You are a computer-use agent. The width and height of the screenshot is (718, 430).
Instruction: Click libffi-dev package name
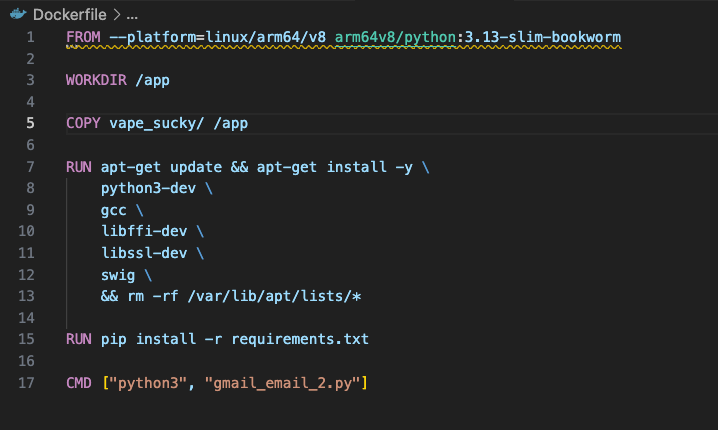[x=144, y=231]
